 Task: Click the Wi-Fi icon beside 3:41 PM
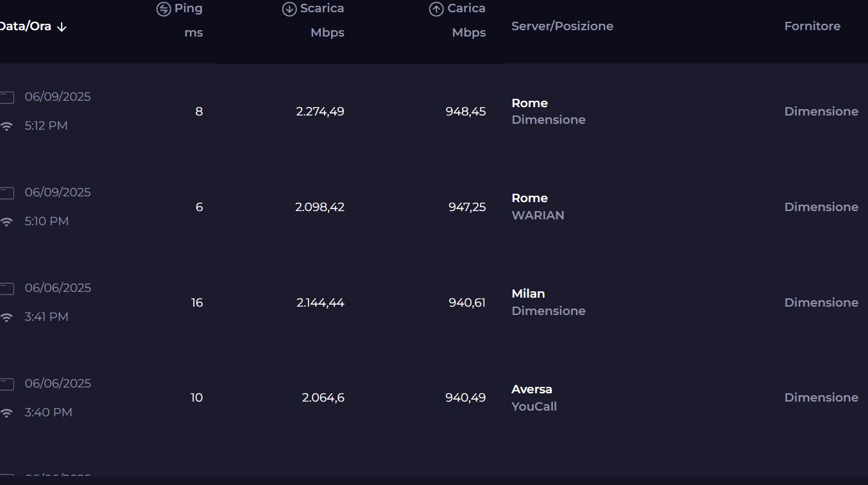click(7, 318)
